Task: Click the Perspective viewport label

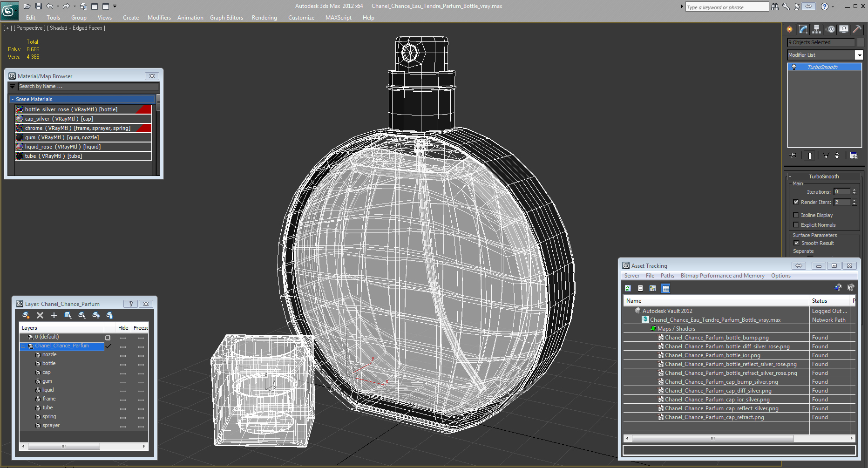Action: (30, 28)
